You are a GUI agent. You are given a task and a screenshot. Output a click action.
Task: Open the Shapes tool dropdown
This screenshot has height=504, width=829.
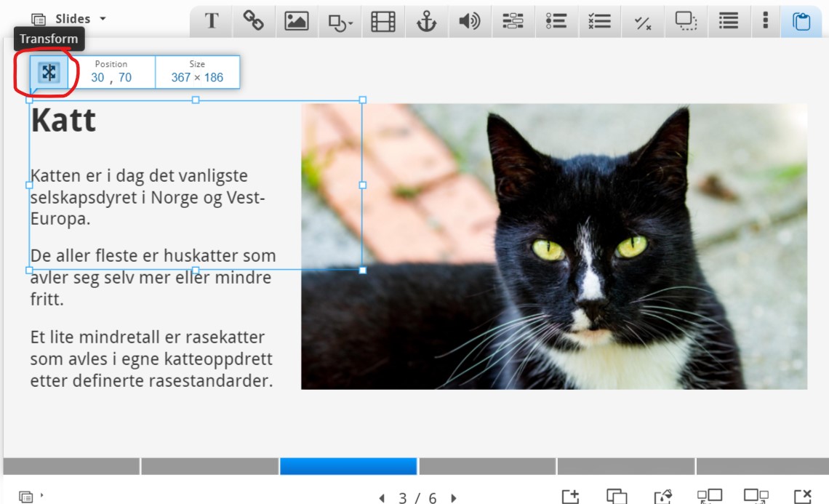340,23
